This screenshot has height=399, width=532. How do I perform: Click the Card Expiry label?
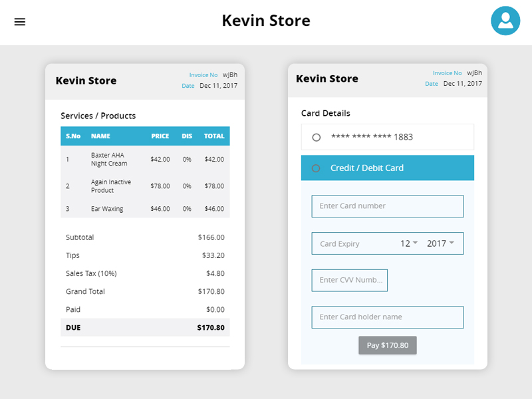pyautogui.click(x=340, y=244)
